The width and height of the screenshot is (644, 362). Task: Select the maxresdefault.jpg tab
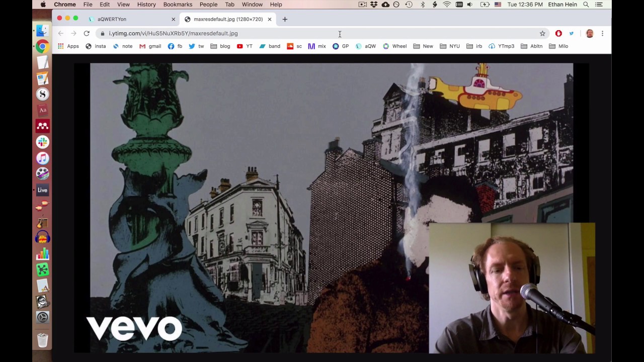228,19
